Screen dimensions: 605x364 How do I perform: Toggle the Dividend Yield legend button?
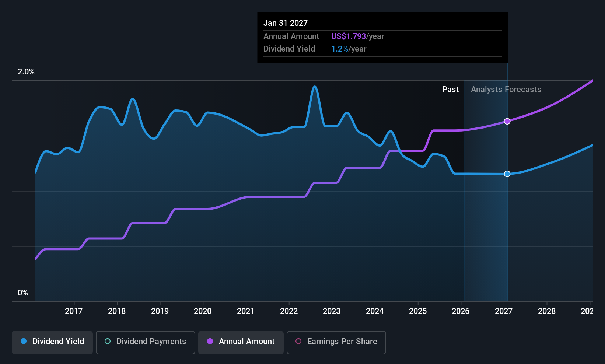click(x=52, y=342)
